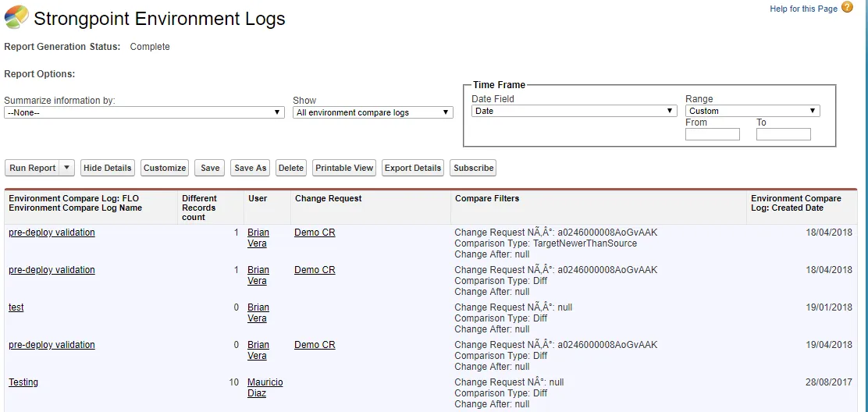Click the Save button
The image size is (868, 412).
click(210, 168)
